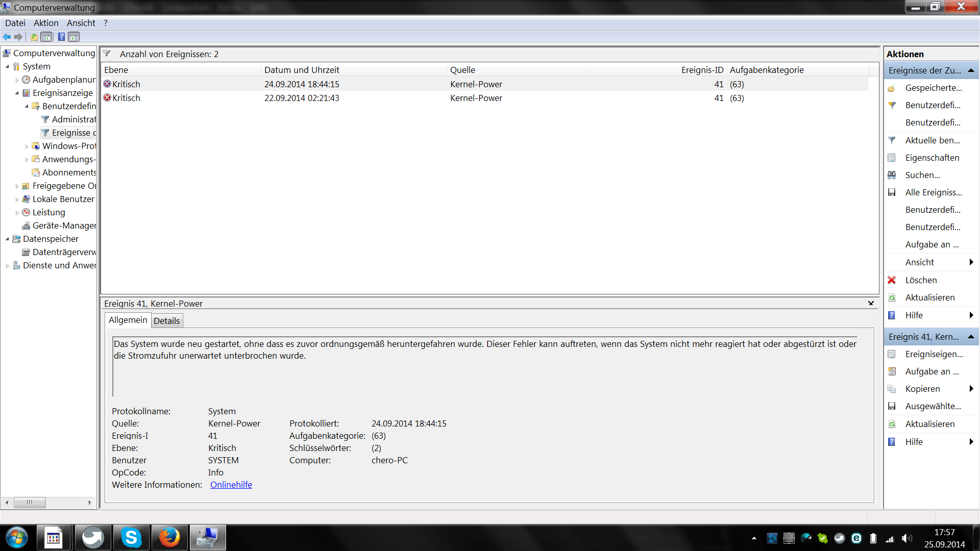Expand the Aufgabenplanung tree node

(17, 80)
